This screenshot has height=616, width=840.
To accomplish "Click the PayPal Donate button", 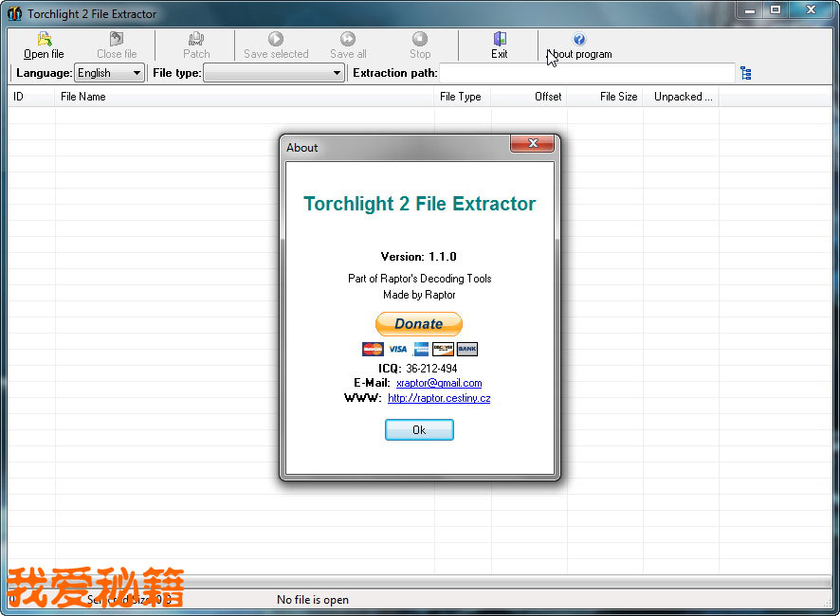I will [x=419, y=324].
